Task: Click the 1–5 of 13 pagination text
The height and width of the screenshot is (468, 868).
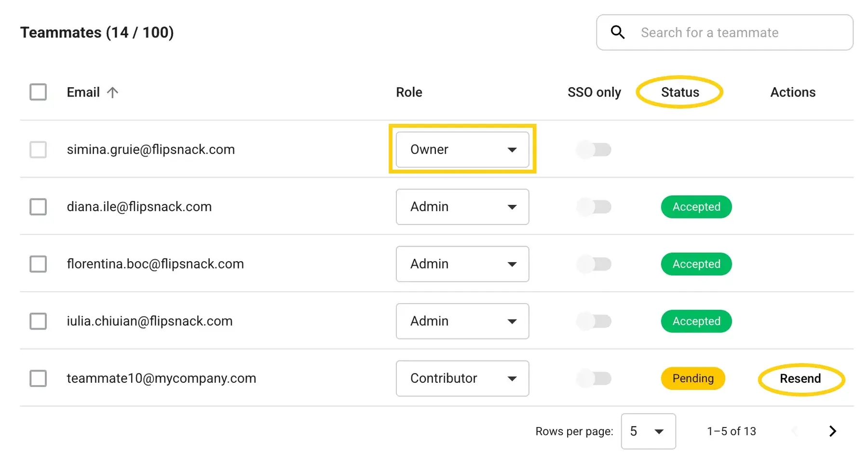Action: [732, 431]
